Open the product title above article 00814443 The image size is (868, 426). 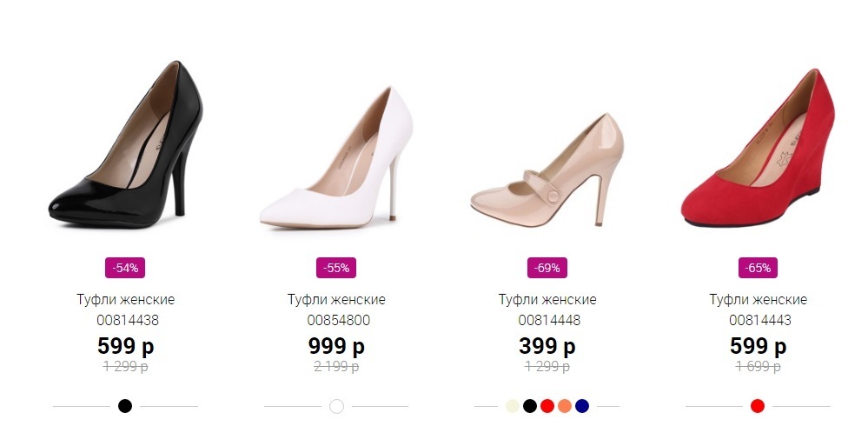pos(758,300)
